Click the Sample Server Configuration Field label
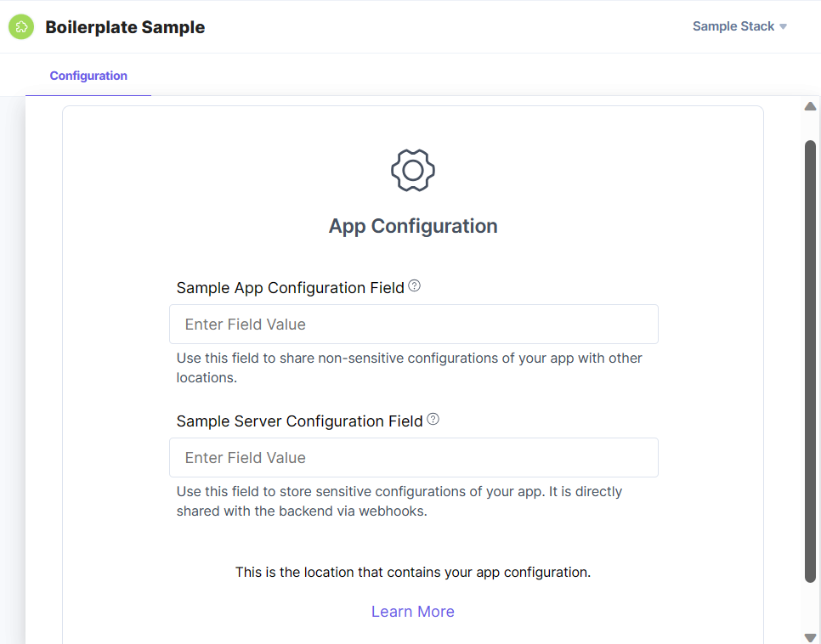The width and height of the screenshot is (821, 644). coord(299,421)
